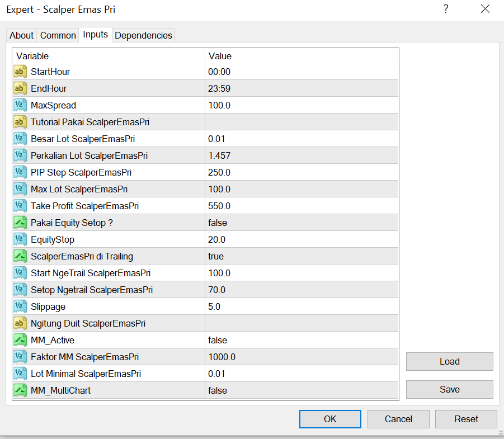This screenshot has height=439, width=504.
Task: Click the question mark help button
Action: pos(446,9)
